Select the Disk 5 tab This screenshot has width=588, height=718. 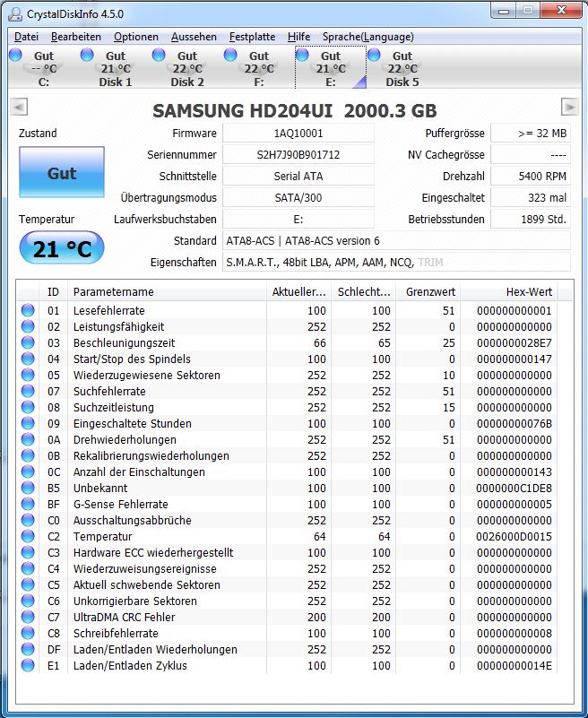pyautogui.click(x=402, y=68)
